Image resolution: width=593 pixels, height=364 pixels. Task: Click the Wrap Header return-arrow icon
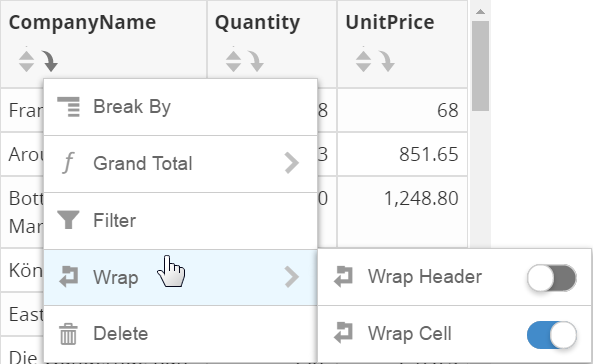point(343,277)
